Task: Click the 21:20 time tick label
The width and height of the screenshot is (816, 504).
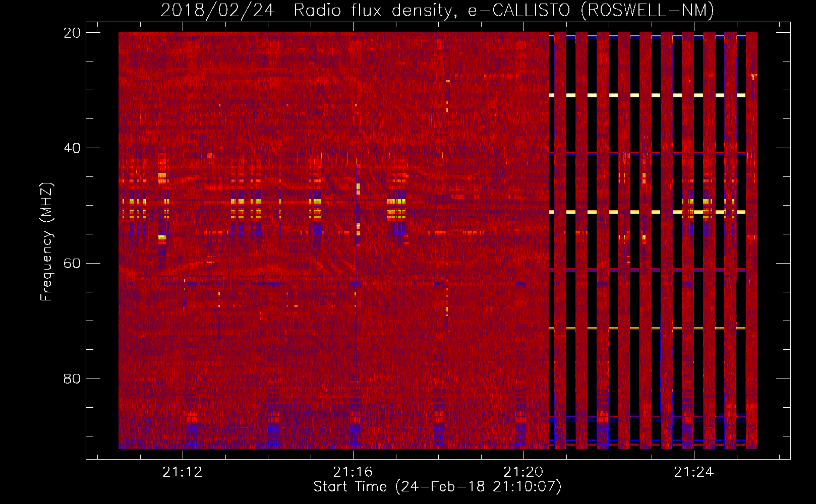Action: pyautogui.click(x=523, y=472)
